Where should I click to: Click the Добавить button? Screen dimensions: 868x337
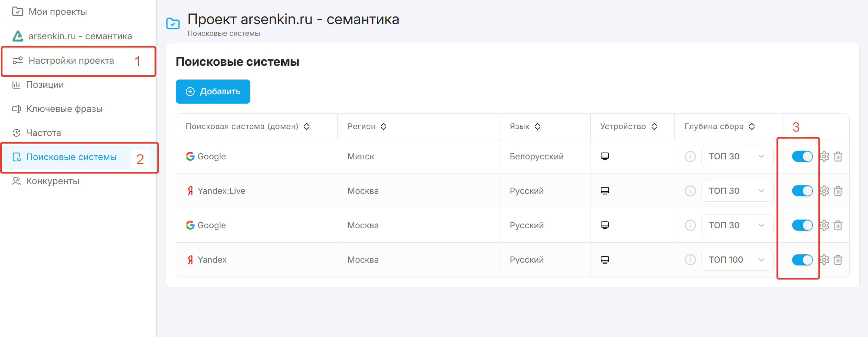pyautogui.click(x=213, y=92)
